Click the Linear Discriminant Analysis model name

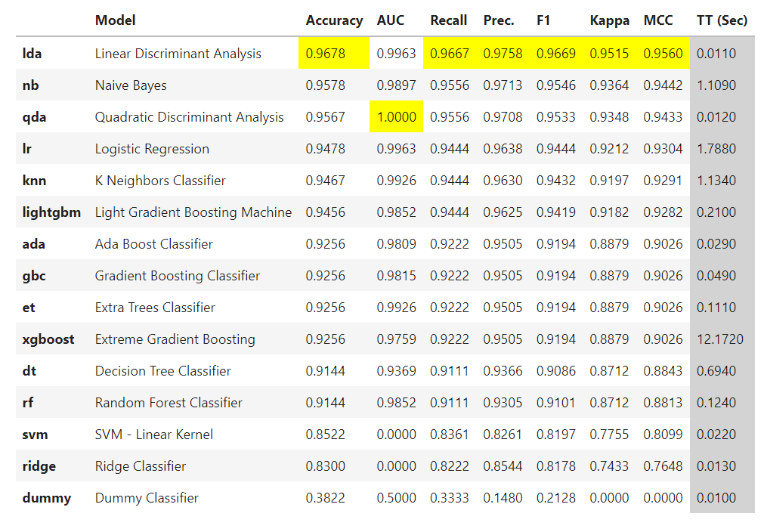[178, 53]
